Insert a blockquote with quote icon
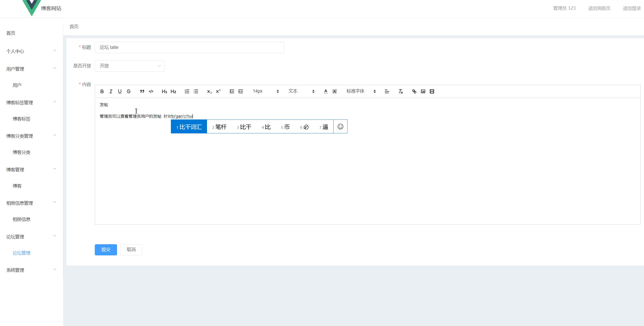 click(x=142, y=91)
